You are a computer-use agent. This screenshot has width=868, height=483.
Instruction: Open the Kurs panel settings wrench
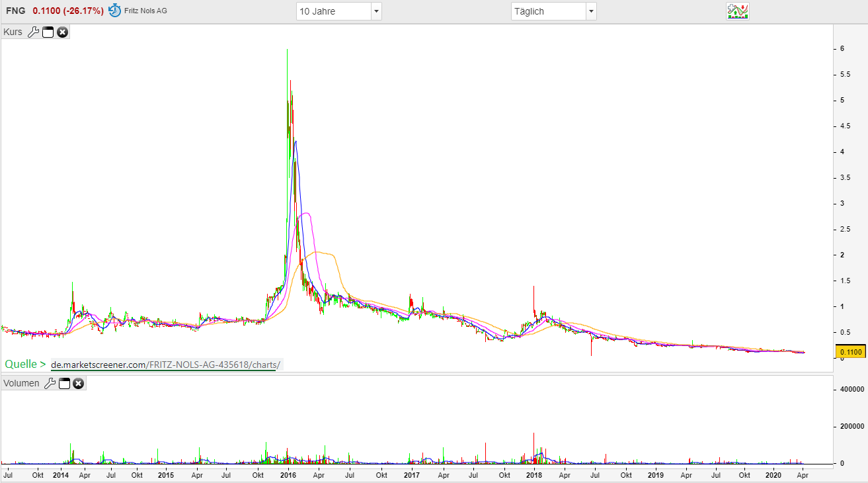tap(34, 32)
